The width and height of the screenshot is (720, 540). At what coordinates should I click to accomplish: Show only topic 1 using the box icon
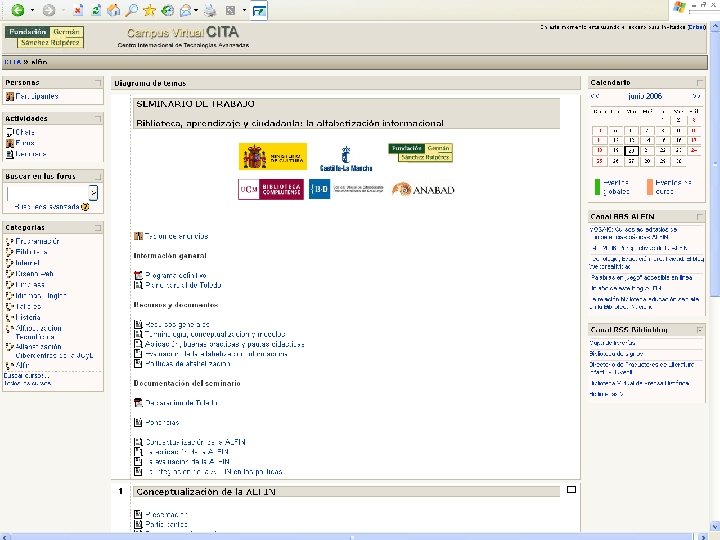(x=571, y=489)
